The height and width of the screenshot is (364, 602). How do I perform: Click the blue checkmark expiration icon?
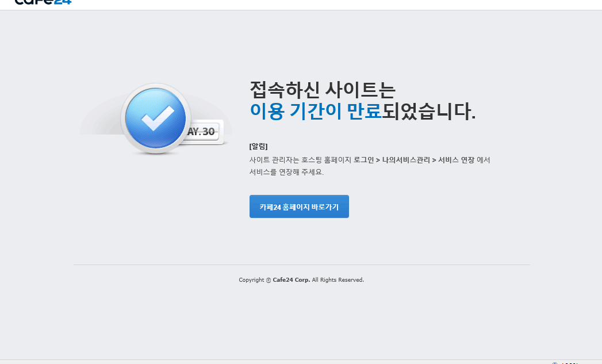155,118
